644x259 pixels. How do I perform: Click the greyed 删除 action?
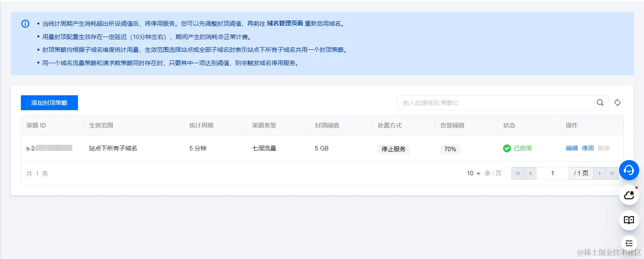(604, 148)
